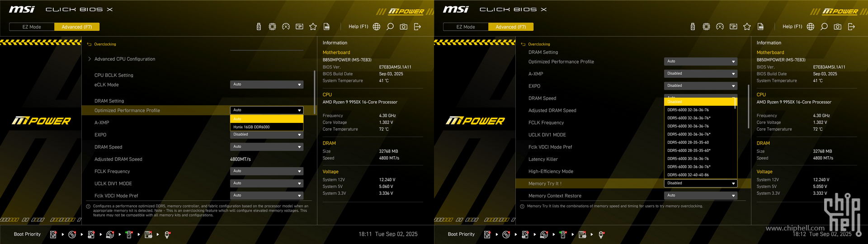
Task: Open M-Flash USB icon in left BIOS screen
Action: 259,27
